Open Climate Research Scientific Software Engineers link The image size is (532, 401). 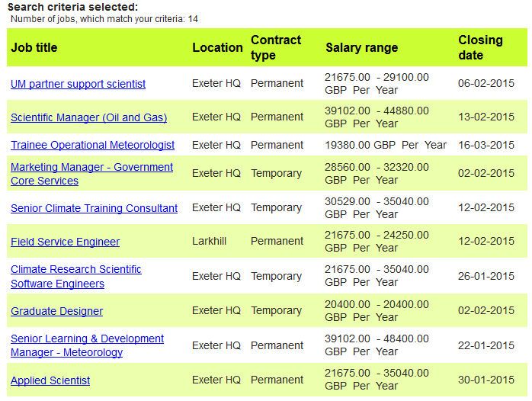[76, 276]
